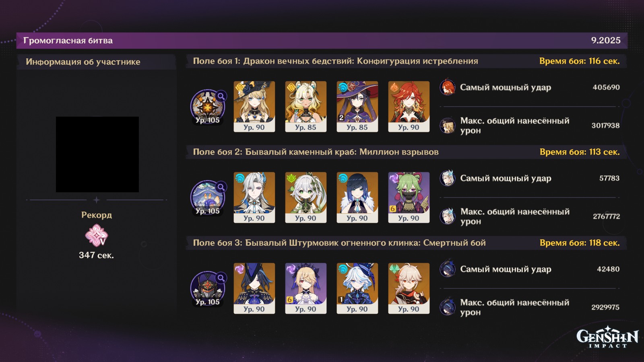Image resolution: width=644 pixels, height=362 pixels.
Task: Click the battlefield 1 dragon boss icon
Action: click(208, 107)
